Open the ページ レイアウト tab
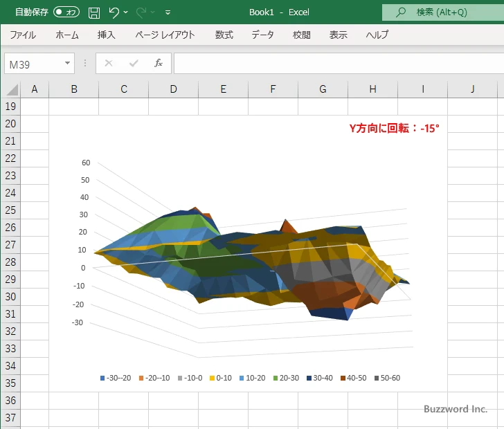Viewport: 504px width, 429px height. pyautogui.click(x=165, y=35)
